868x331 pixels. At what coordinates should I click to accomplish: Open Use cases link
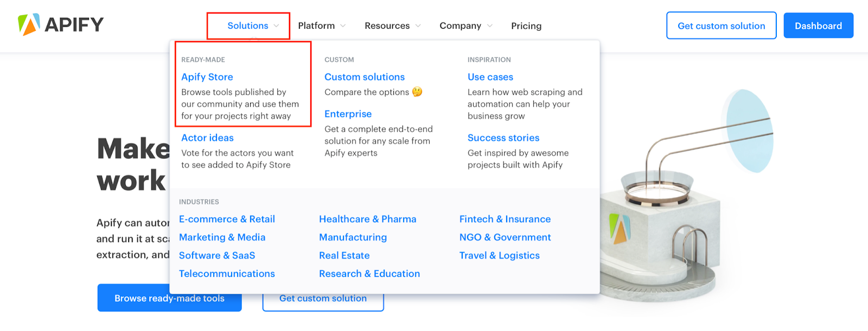[490, 77]
